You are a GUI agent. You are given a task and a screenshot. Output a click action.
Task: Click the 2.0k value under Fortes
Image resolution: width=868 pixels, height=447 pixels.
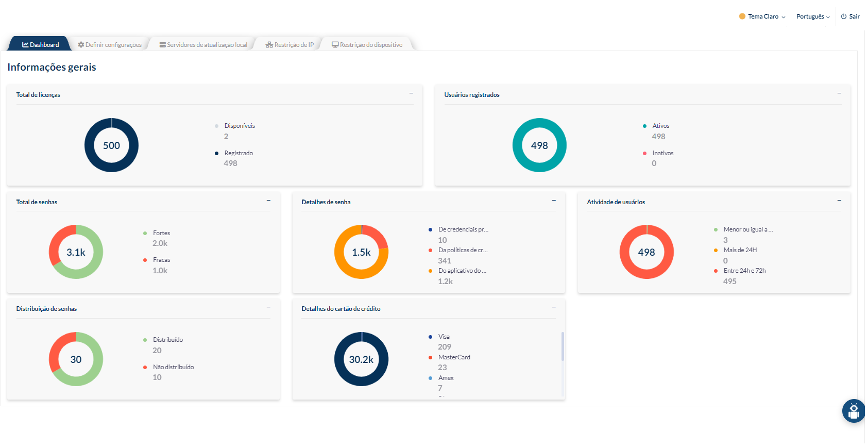point(160,243)
